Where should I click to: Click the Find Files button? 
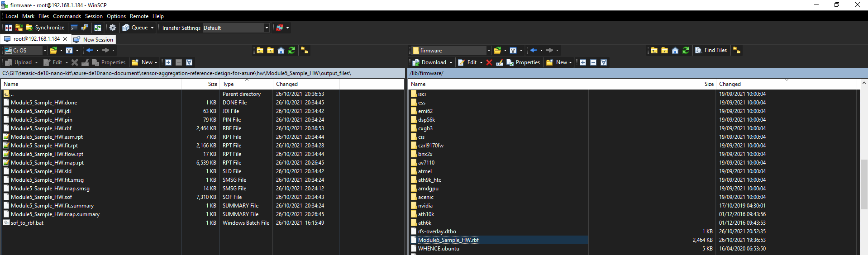coord(711,50)
